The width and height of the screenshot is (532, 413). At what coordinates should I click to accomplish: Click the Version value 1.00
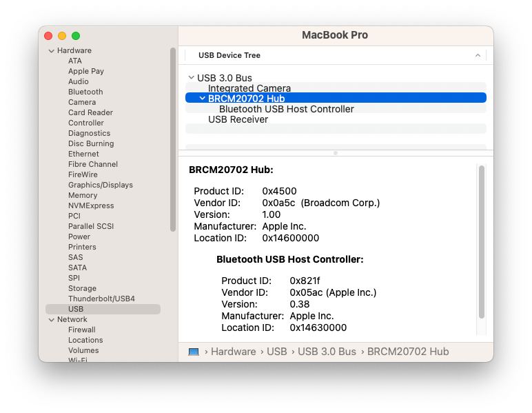272,215
